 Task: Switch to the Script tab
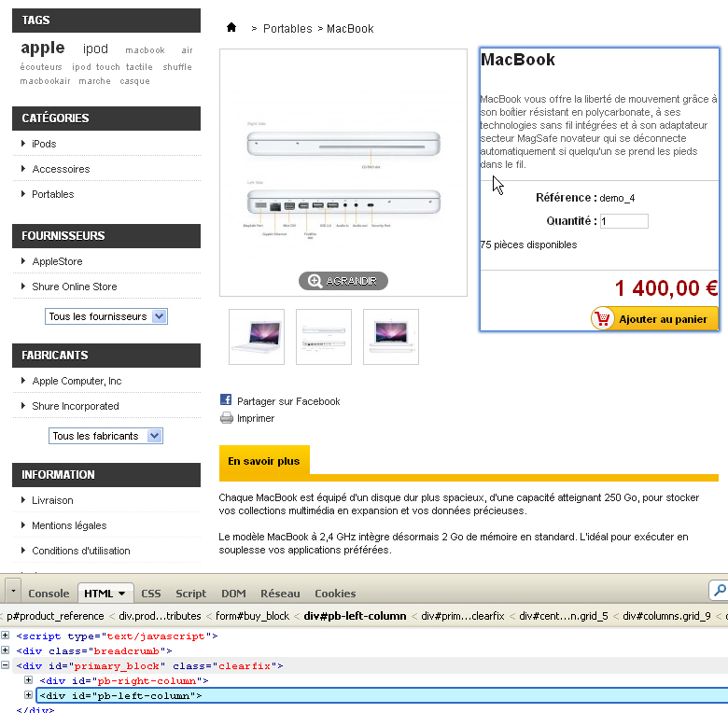click(190, 594)
